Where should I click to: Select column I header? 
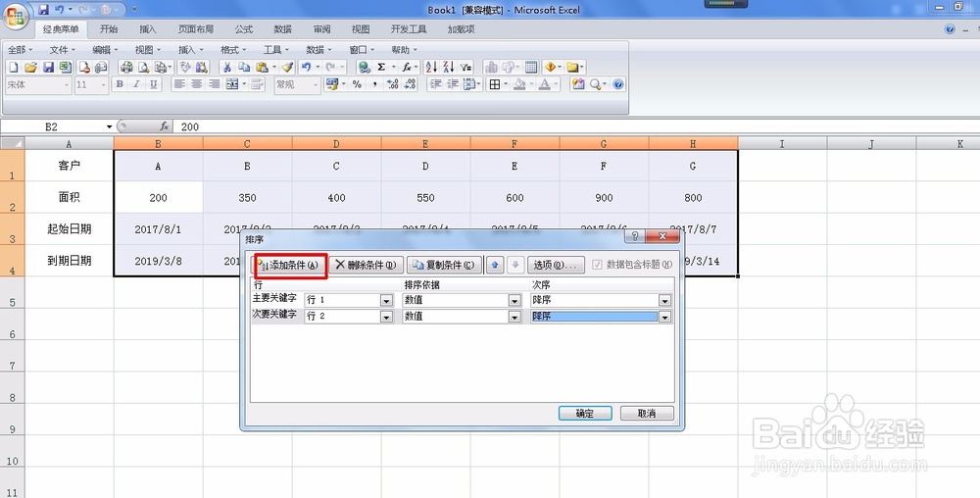coord(782,144)
